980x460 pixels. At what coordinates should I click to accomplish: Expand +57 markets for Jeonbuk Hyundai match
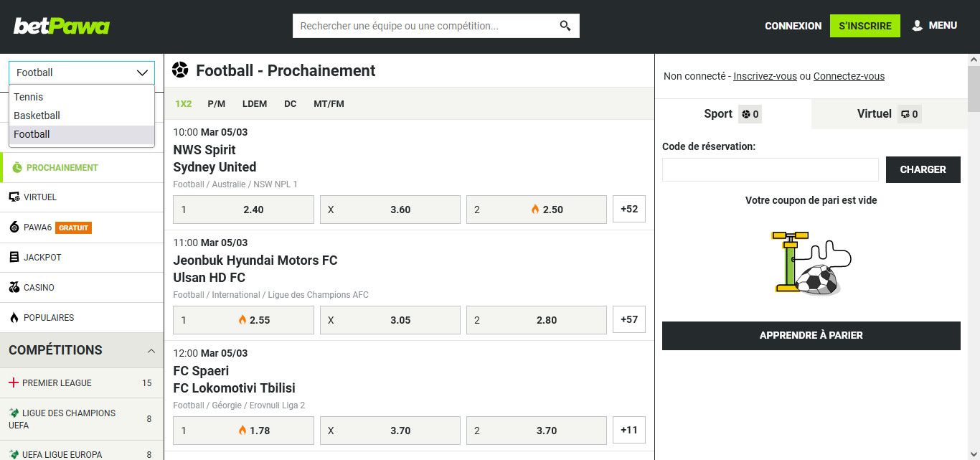tap(629, 319)
